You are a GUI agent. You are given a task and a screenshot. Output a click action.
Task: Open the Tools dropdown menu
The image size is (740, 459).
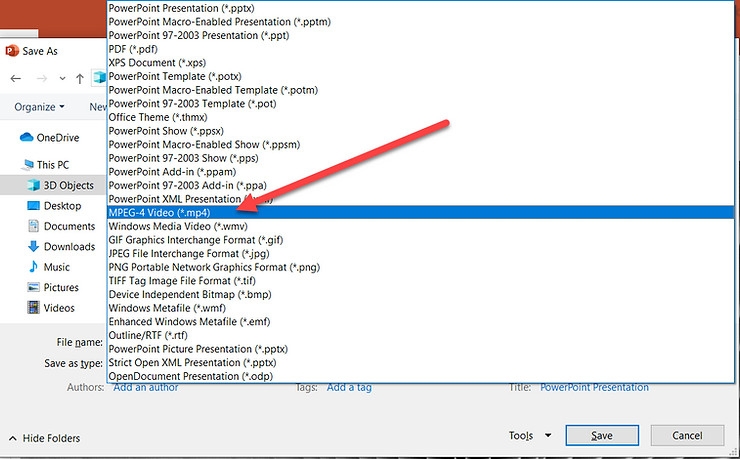[x=530, y=435]
